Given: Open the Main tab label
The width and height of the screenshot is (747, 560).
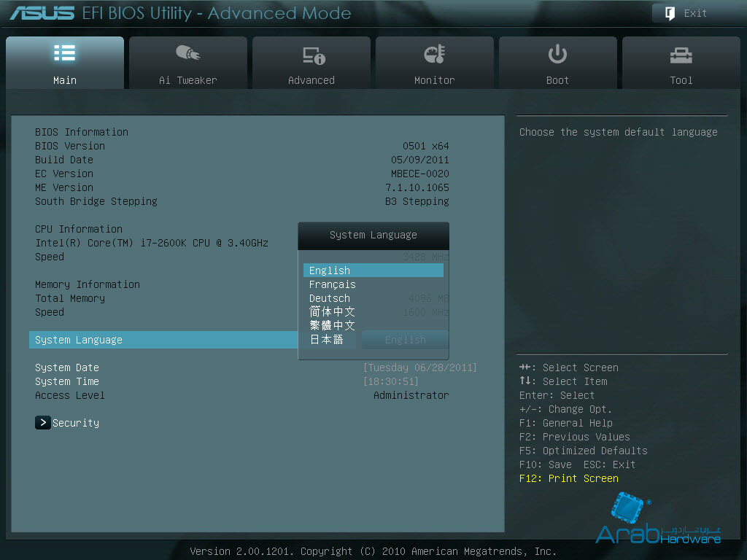Looking at the screenshot, I should 65,80.
